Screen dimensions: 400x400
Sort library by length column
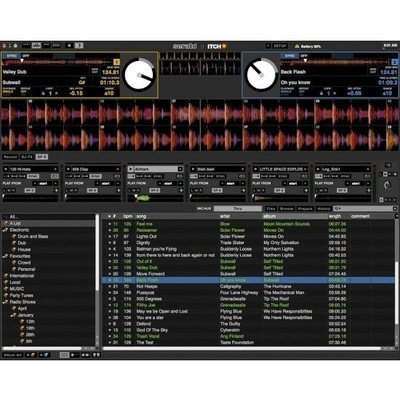click(338, 216)
